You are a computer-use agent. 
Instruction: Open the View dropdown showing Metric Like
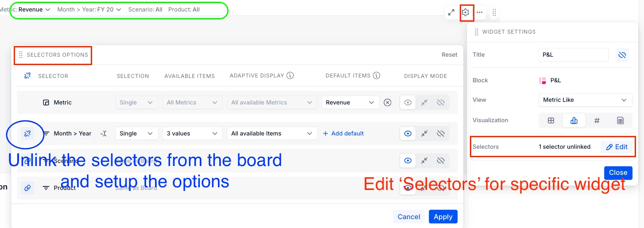click(x=585, y=100)
